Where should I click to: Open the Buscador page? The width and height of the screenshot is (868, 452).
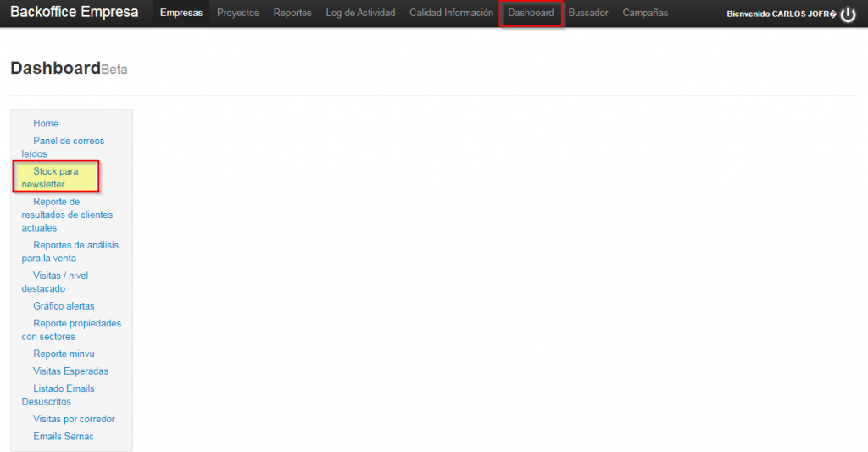click(588, 13)
